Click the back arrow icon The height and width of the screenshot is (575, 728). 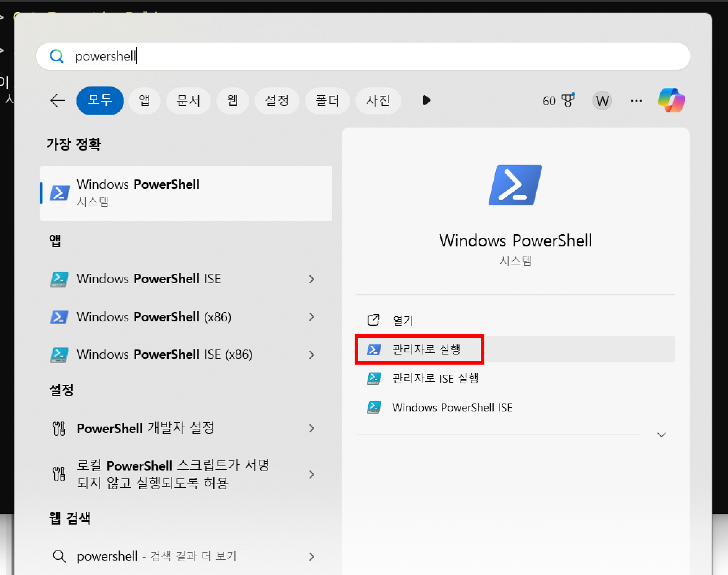(57, 101)
